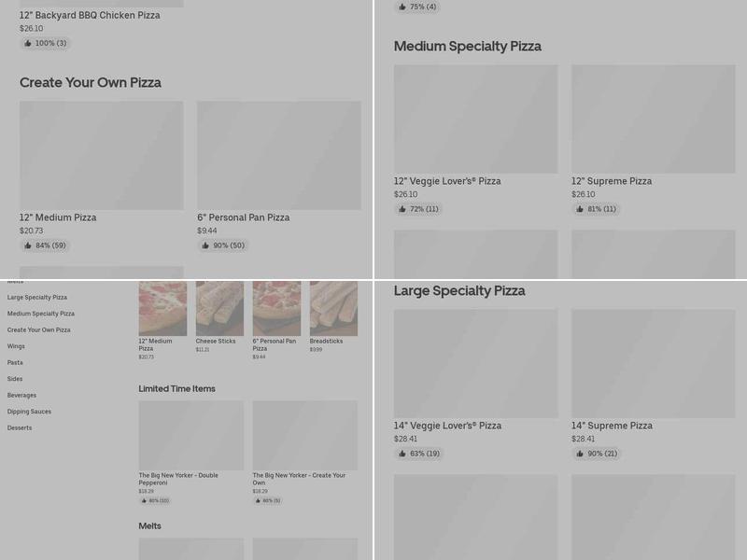
Task: Click the Sides category in the sidebar
Action: click(x=17, y=379)
